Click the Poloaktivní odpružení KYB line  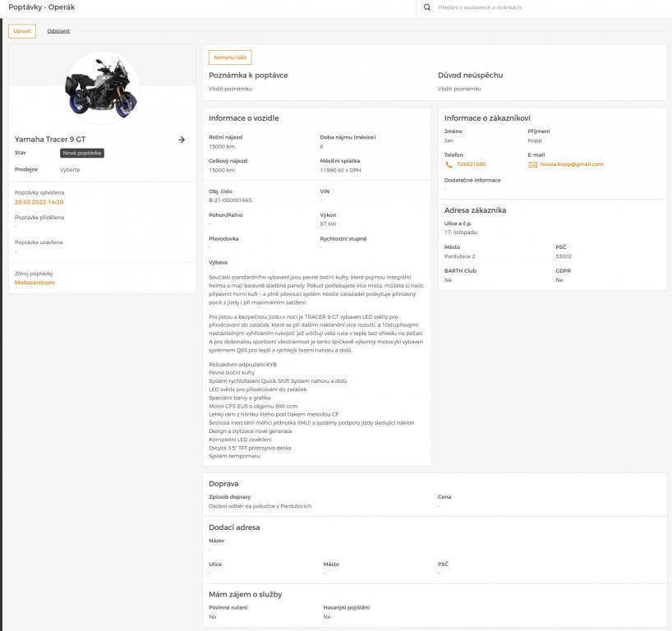[x=242, y=364]
